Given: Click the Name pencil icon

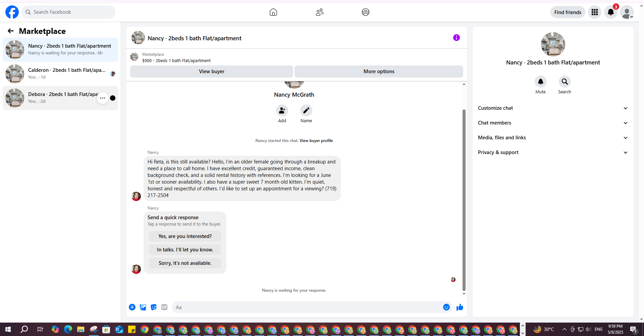Looking at the screenshot, I should 306,110.
